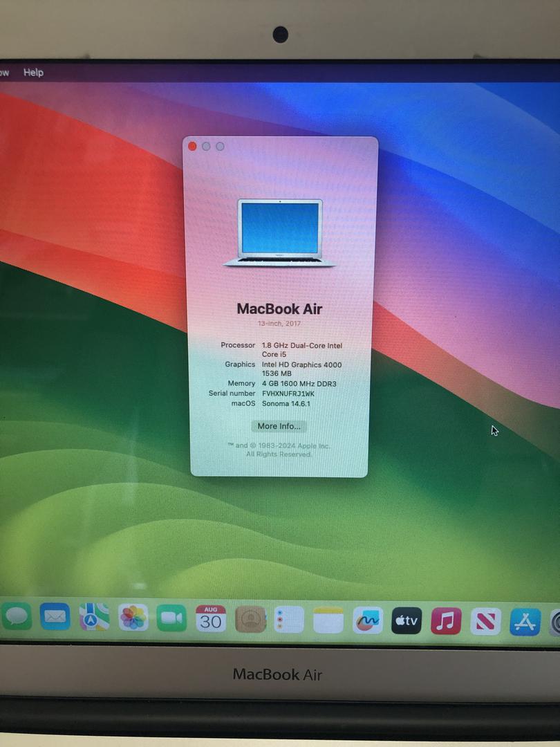Open the Photos app in the Dock
Viewport: 560px width, 747px height.
point(133,618)
